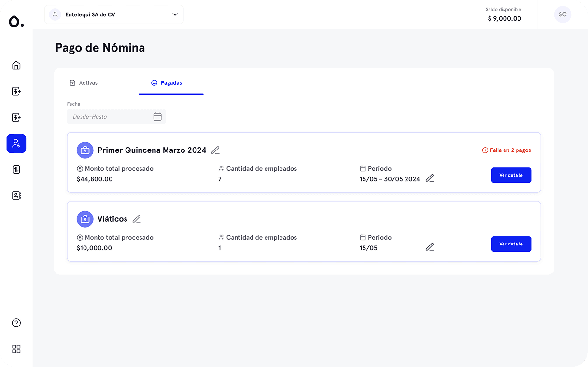Image resolution: width=588 pixels, height=367 pixels.
Task: Click Ver detalle for Primer Quincena Marzo 2024
Action: click(511, 175)
